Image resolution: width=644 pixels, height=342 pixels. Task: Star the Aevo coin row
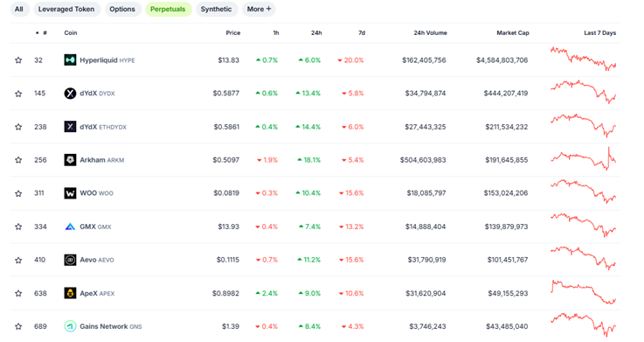click(18, 260)
